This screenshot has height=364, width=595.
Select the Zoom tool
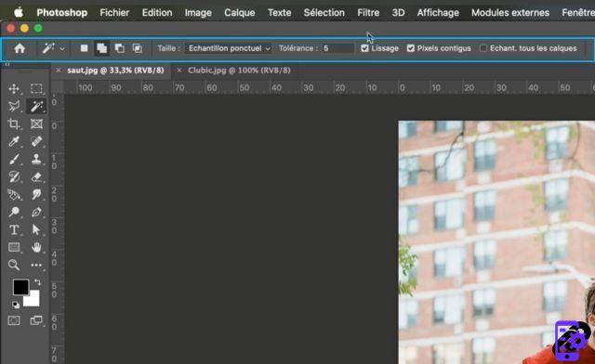coord(14,265)
